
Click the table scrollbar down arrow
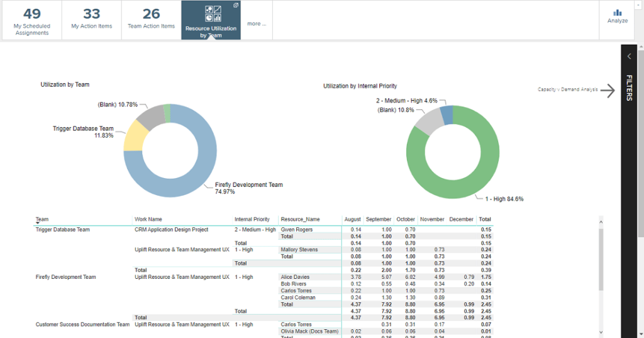click(x=602, y=332)
